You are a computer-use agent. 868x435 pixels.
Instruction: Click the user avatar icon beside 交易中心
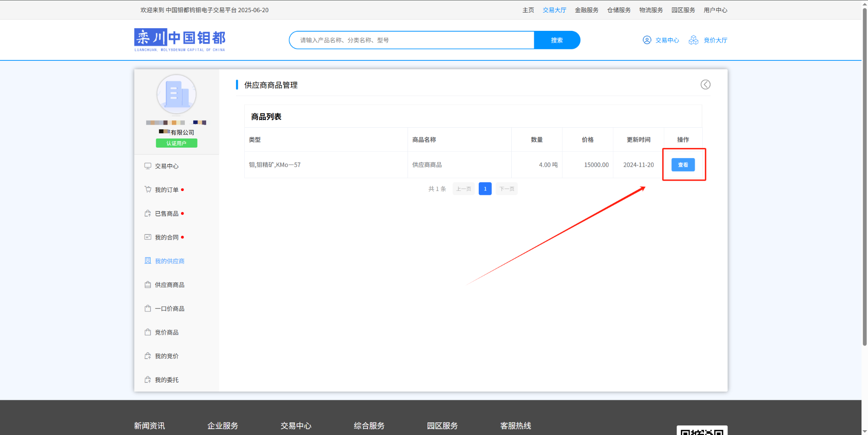(647, 40)
